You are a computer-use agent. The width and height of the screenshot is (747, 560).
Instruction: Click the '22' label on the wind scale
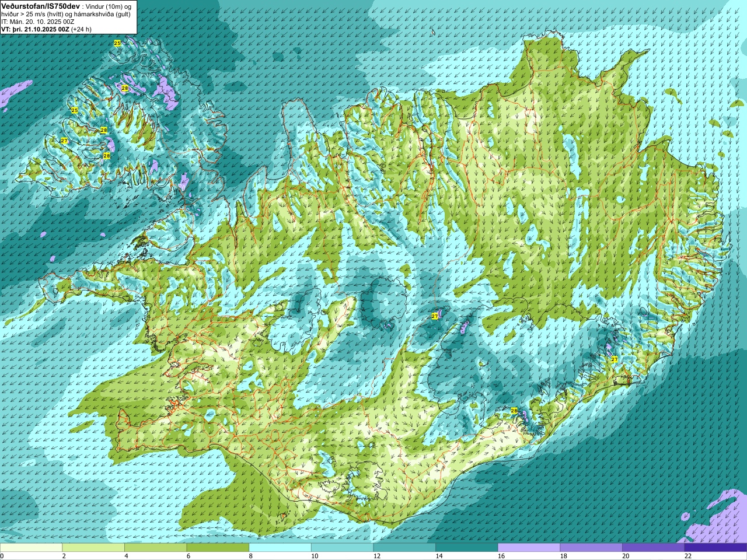[x=687, y=556]
